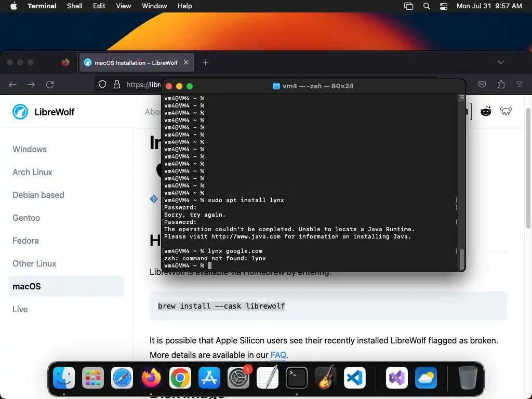Zoom the Terminal window with green button
This screenshot has width=532, height=399.
[x=190, y=86]
